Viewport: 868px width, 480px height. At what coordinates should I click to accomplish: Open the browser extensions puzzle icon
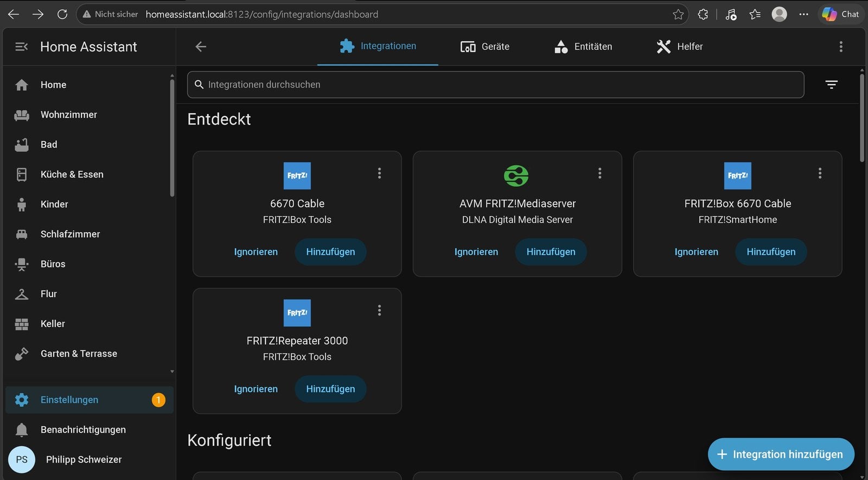(x=703, y=15)
